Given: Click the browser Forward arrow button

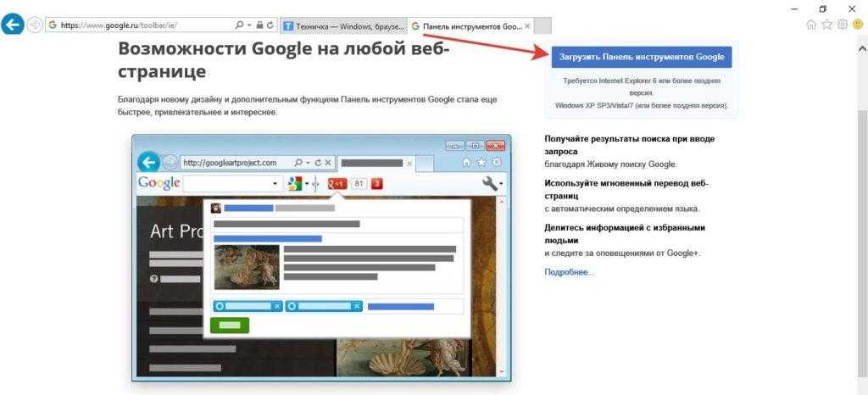Looking at the screenshot, I should [x=35, y=25].
